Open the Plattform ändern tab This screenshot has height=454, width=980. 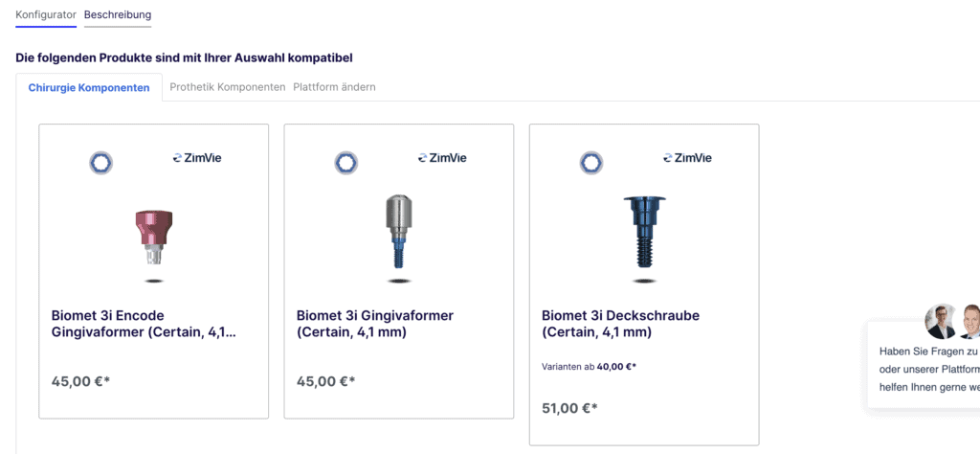pos(334,87)
